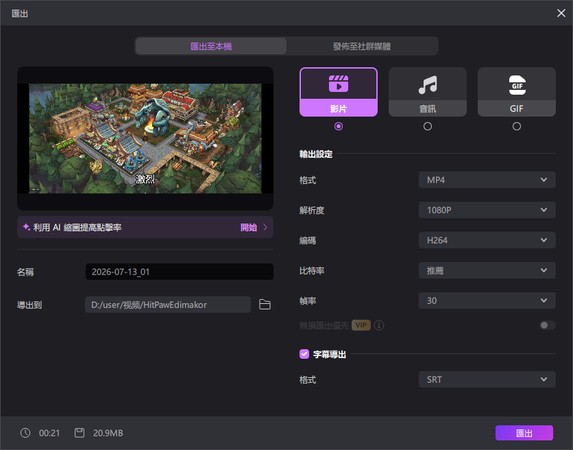Viewport: 573px width, 450px height.
Task: Click the 利用 AI 縮圖提高點擊率 text
Action: tap(77, 227)
